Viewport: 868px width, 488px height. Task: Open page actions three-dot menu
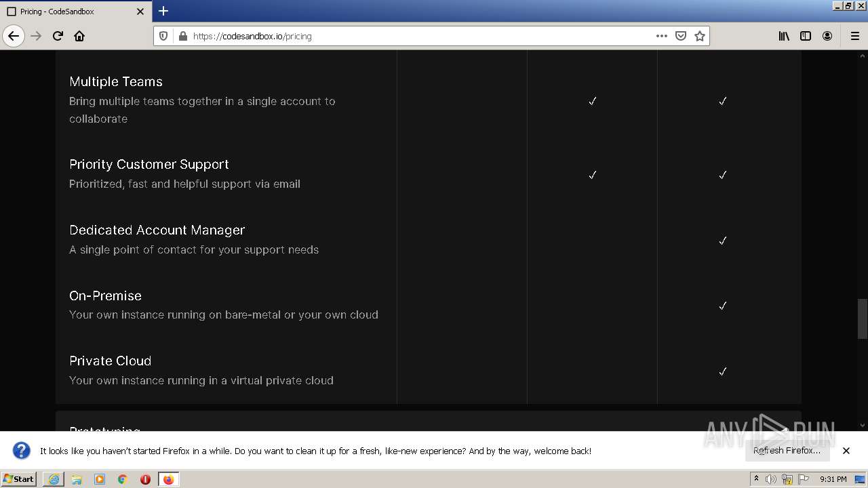click(662, 36)
